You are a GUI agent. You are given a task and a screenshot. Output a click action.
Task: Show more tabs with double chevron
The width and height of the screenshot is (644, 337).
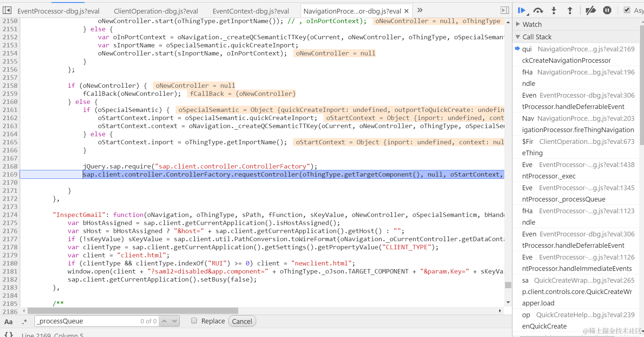(420, 10)
